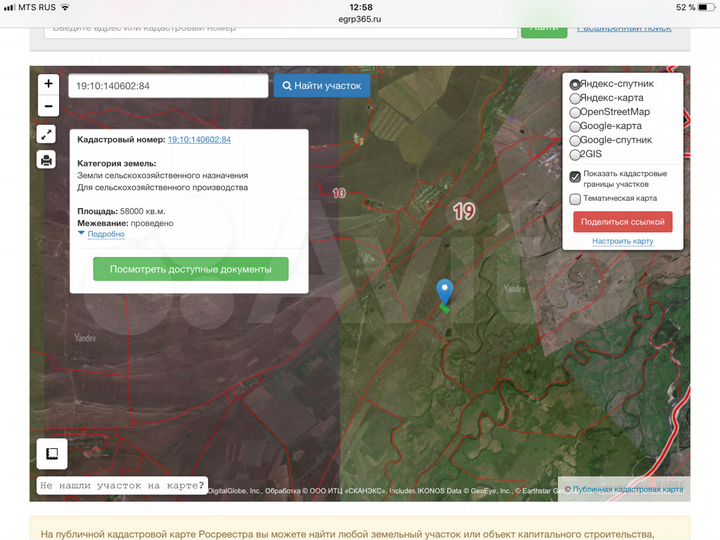Select Яндекс-спутник map layer
The image size is (720, 540).
[x=575, y=85]
